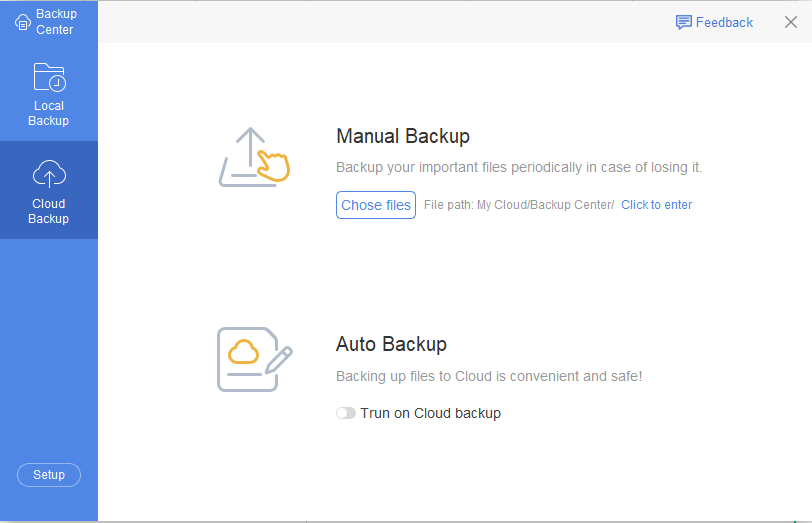Follow the 'Click to enter' link
The image size is (812, 523).
(656, 205)
